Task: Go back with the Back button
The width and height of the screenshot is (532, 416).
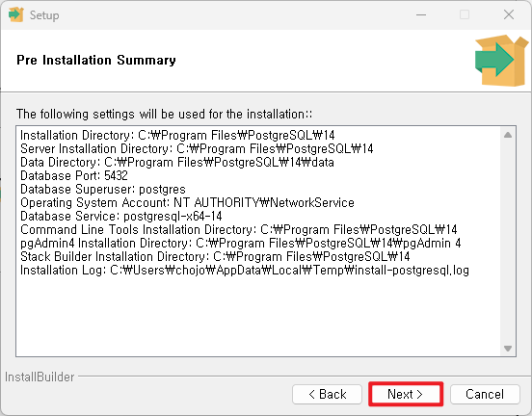Action: pyautogui.click(x=327, y=394)
